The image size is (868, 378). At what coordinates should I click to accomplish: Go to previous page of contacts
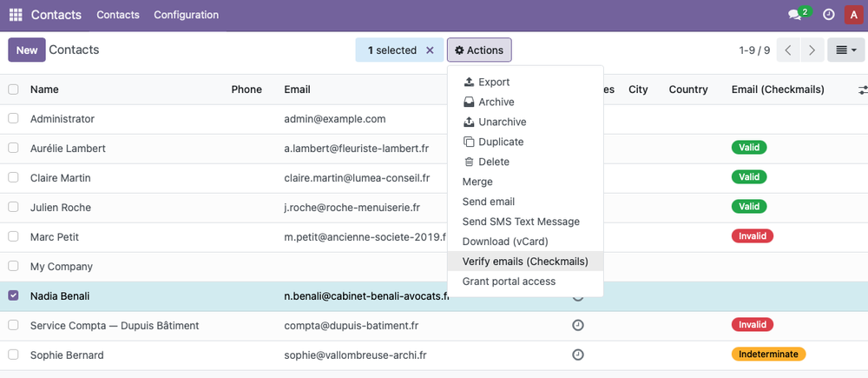coord(788,50)
